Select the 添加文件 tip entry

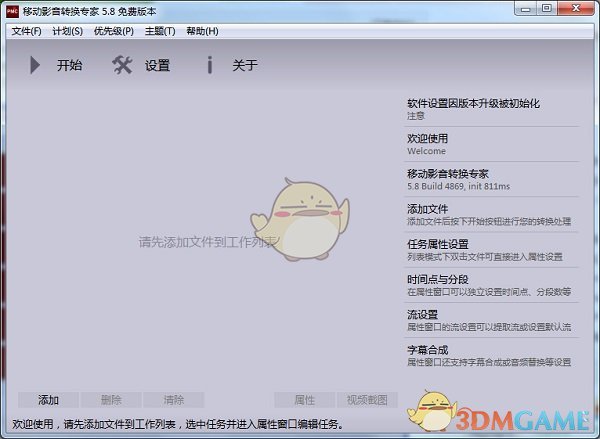point(491,215)
